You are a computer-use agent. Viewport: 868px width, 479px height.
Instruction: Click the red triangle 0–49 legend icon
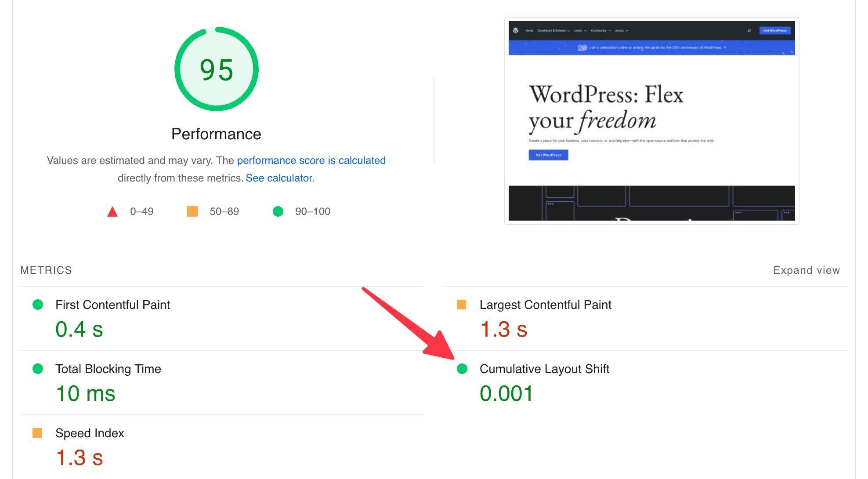pyautogui.click(x=112, y=212)
